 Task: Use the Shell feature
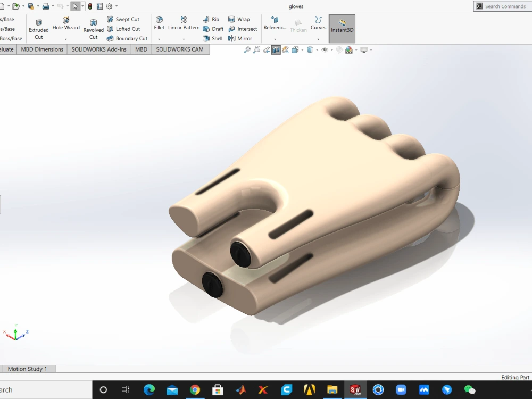click(x=213, y=38)
